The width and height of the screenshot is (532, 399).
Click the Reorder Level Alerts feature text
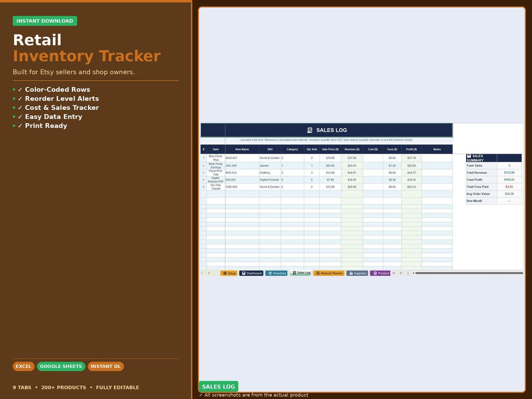pos(62,99)
